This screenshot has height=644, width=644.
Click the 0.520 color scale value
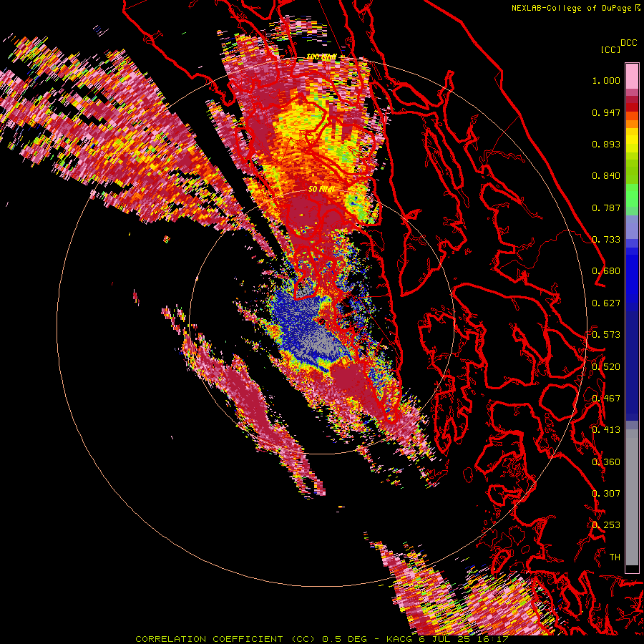(606, 367)
